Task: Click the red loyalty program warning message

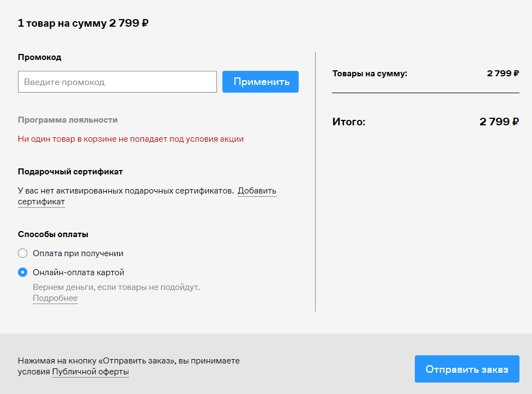Action: [131, 139]
